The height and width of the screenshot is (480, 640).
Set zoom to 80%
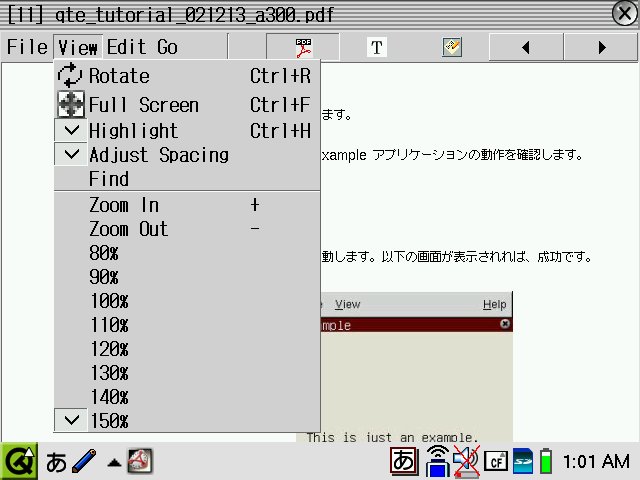187,253
